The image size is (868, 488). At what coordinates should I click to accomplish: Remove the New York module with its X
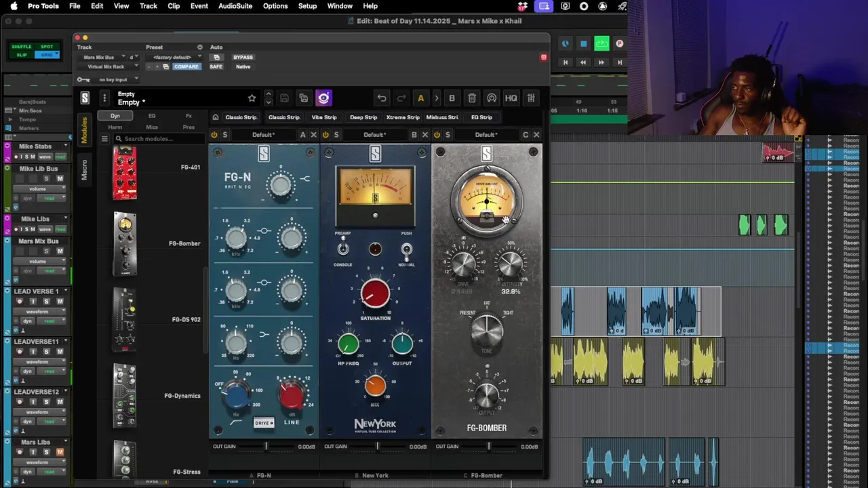425,135
